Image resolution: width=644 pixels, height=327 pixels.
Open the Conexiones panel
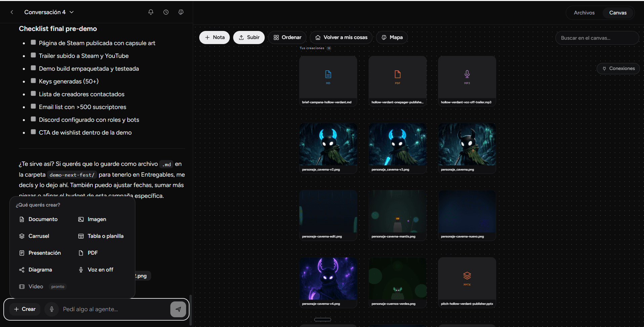click(x=618, y=68)
